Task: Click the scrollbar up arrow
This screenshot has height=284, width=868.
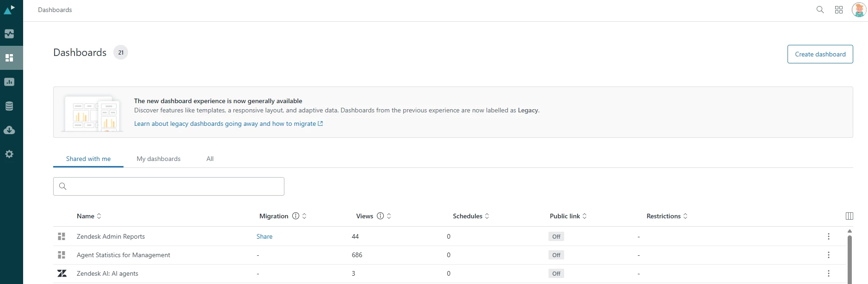Action: tap(850, 231)
